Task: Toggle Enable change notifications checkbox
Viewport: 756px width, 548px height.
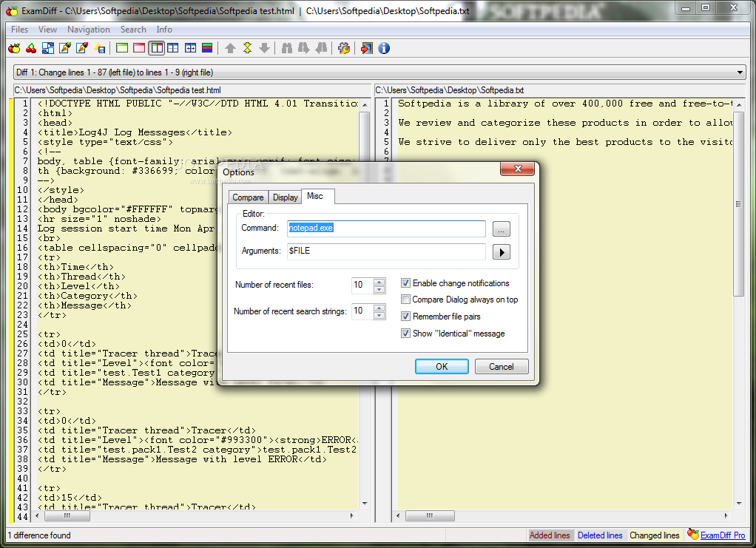Action: (405, 283)
